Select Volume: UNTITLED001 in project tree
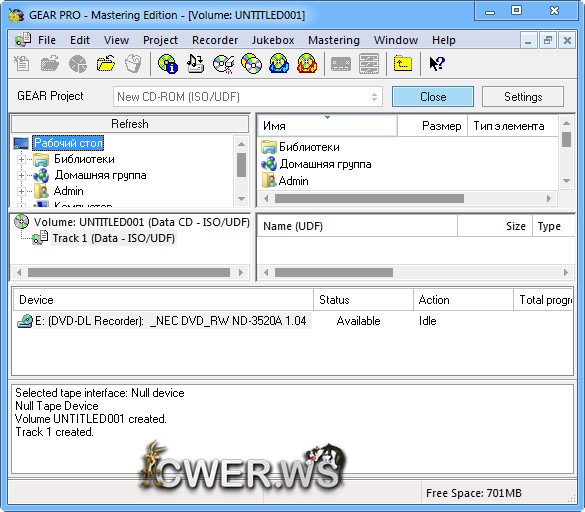Viewport: 585px width, 512px height. [x=141, y=222]
